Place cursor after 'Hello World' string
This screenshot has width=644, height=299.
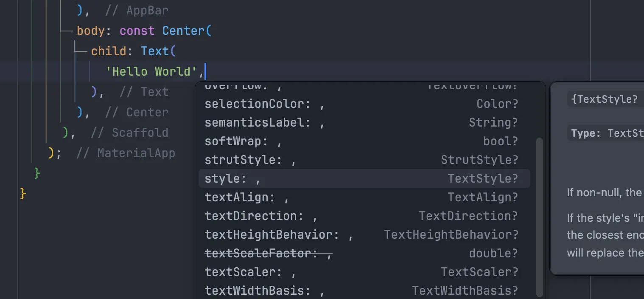tap(205, 71)
